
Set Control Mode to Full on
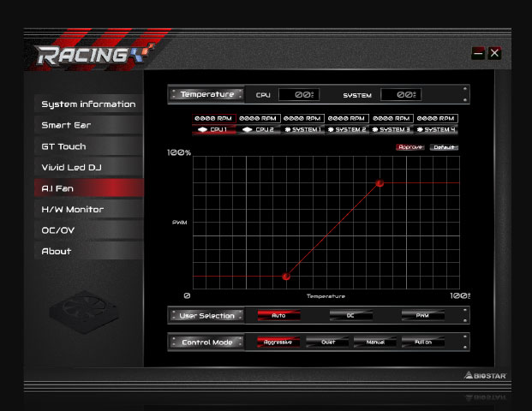click(x=423, y=342)
